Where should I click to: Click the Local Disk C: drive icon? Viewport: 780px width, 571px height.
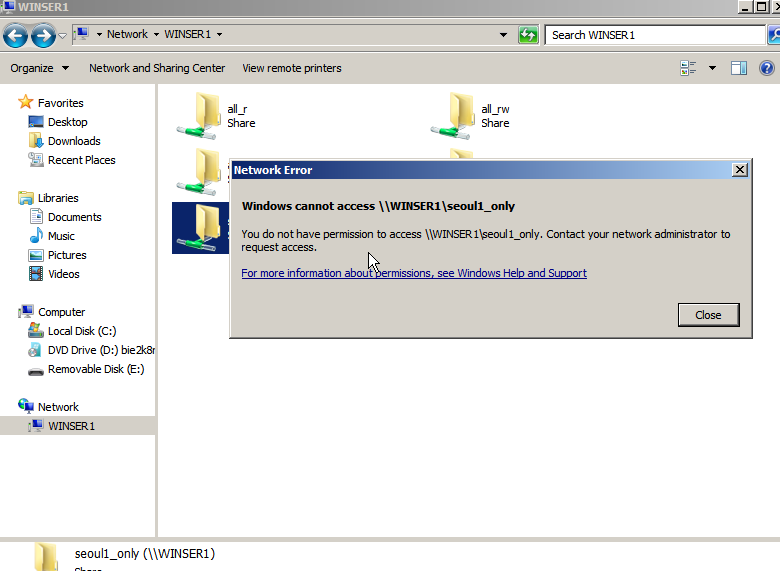pyautogui.click(x=36, y=330)
